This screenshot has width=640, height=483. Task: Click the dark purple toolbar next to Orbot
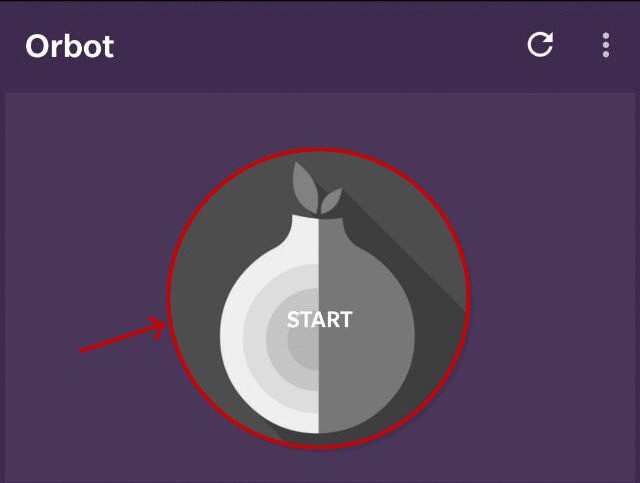pos(318,46)
